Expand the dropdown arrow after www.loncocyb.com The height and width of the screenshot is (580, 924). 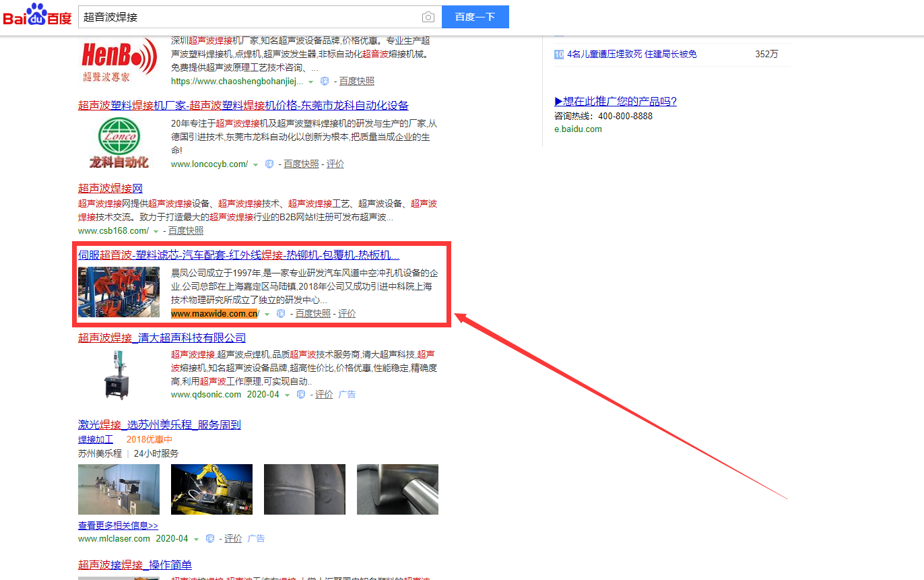pos(256,165)
